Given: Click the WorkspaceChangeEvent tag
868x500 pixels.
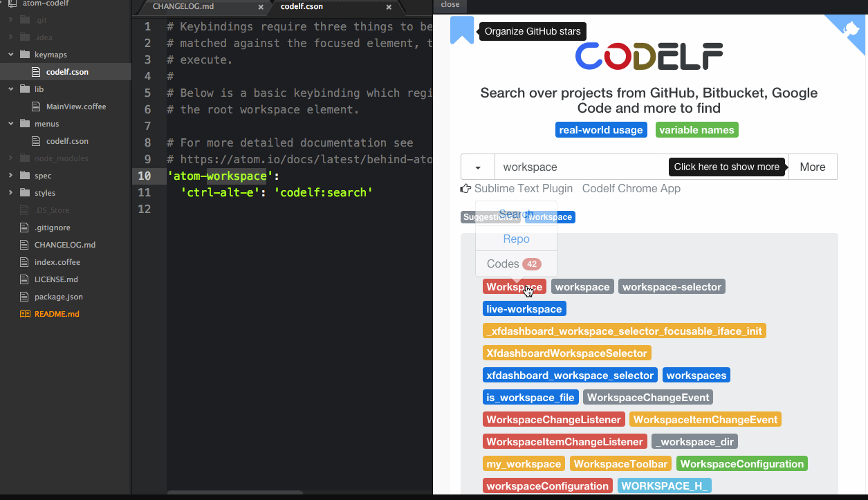Looking at the screenshot, I should pyautogui.click(x=648, y=397).
